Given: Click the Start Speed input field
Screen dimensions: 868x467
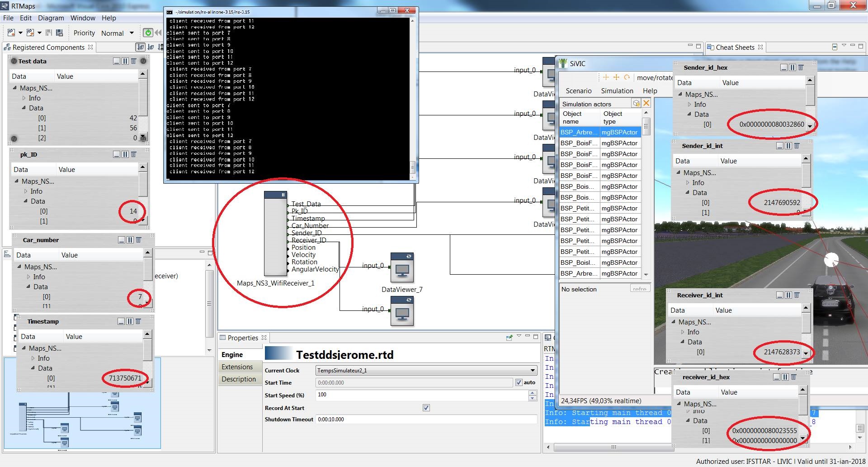Looking at the screenshot, I should (422, 395).
